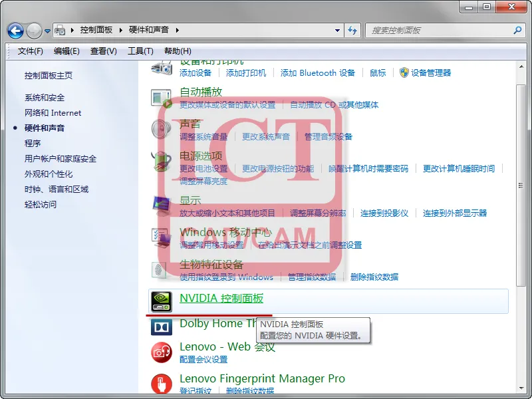Expand the arrow after 控制面板 breadcrumb

coord(121,30)
